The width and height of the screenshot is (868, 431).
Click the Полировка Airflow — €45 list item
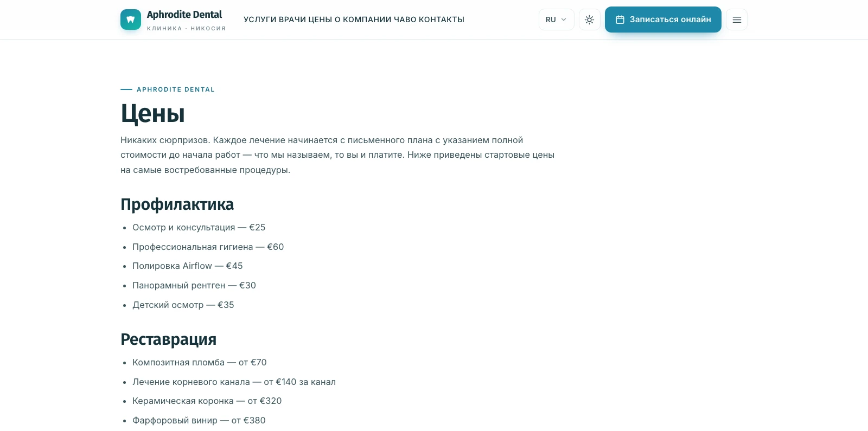tap(187, 266)
